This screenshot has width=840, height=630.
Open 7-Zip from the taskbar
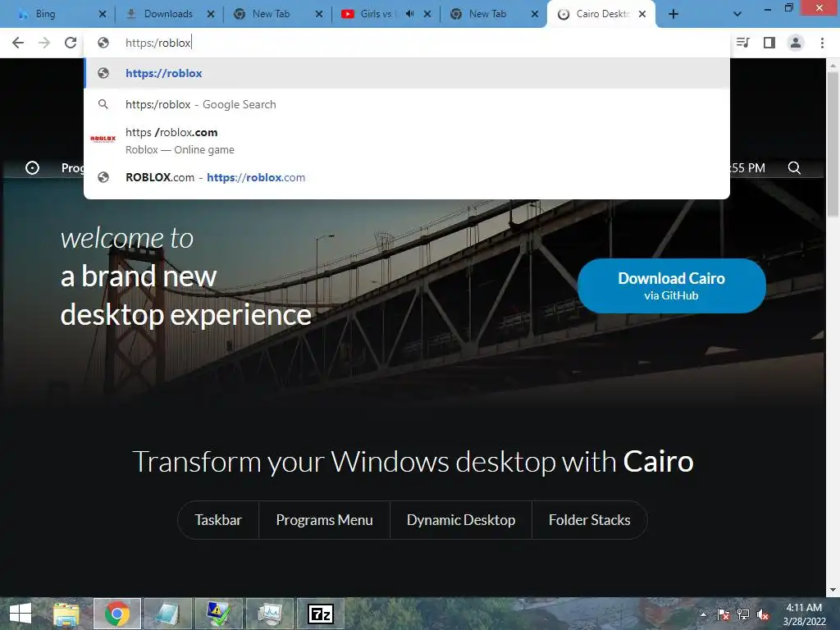[321, 614]
